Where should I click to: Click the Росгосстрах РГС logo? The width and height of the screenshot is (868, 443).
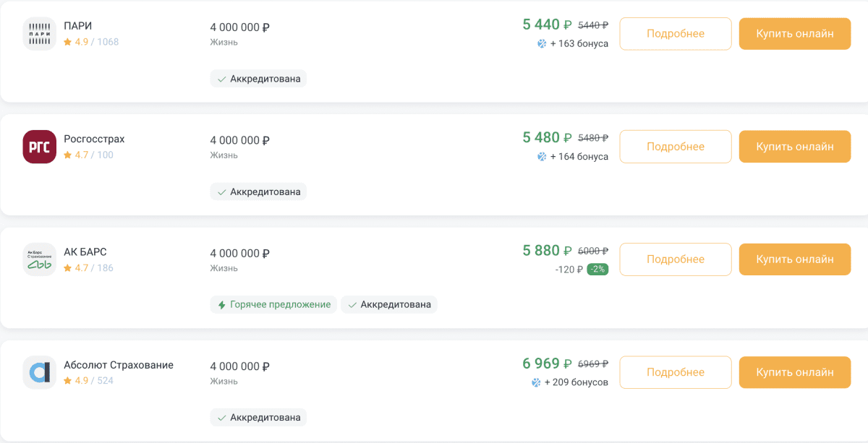tap(40, 147)
